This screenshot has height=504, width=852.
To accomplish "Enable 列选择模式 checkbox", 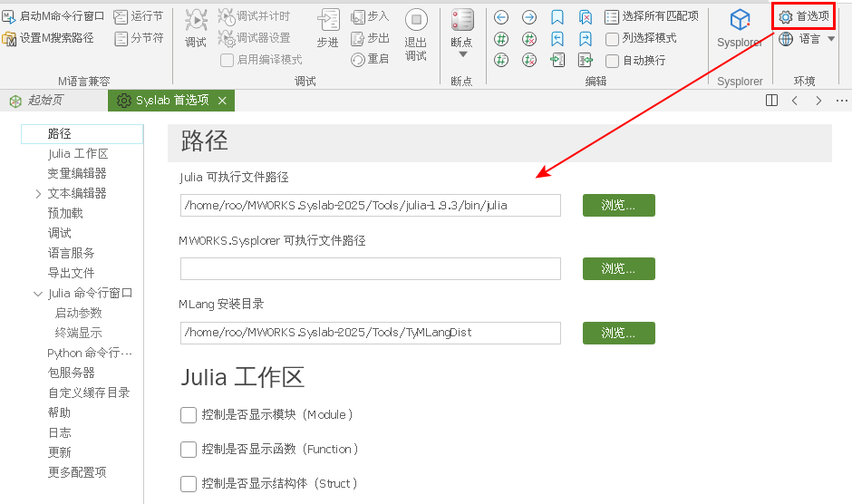I will coord(613,39).
